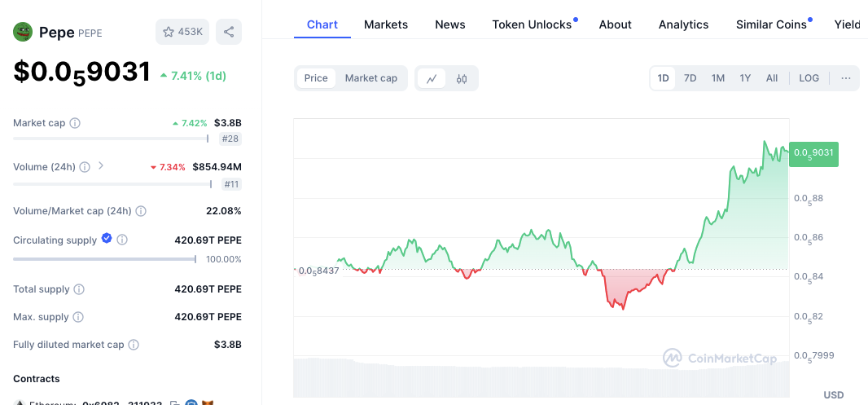The width and height of the screenshot is (868, 405).
Task: Open the Circulating supply info icon
Action: pyautogui.click(x=122, y=240)
